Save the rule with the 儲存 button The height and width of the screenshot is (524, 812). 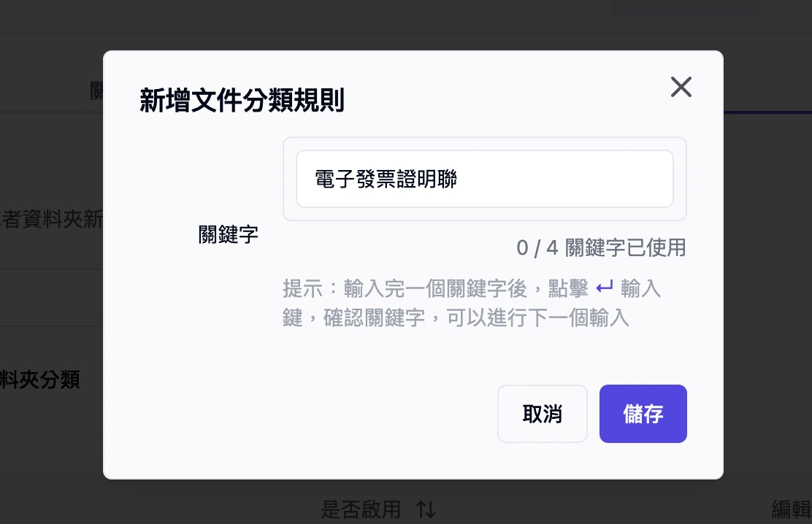coord(643,414)
